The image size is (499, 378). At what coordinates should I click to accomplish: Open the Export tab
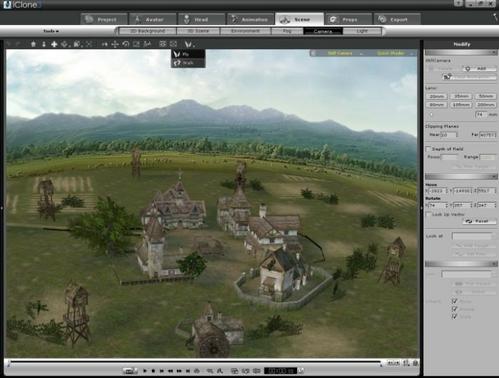(397, 19)
